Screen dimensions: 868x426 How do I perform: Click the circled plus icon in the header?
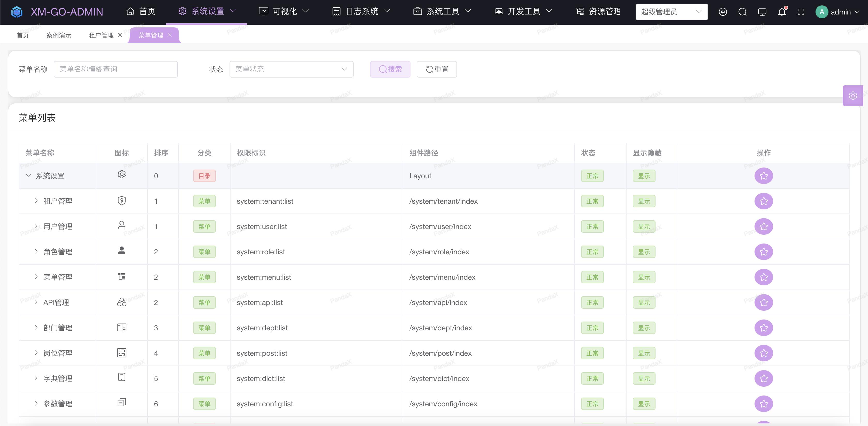click(x=723, y=12)
